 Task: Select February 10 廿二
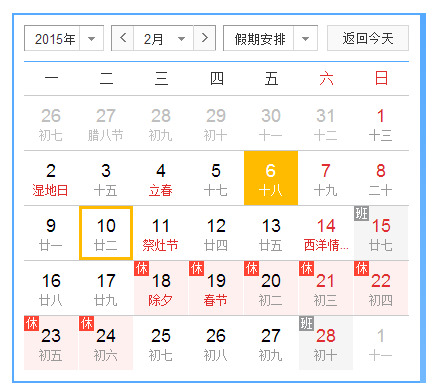[106, 233]
